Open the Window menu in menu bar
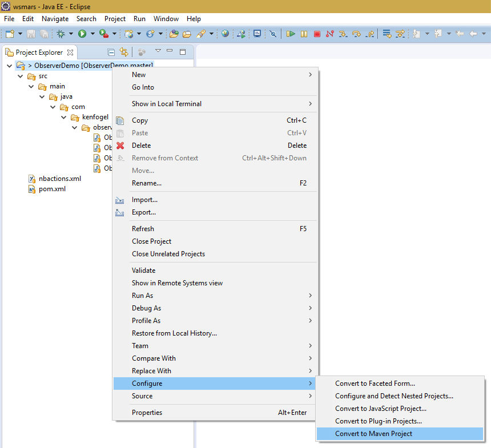The image size is (491, 448). (x=166, y=19)
